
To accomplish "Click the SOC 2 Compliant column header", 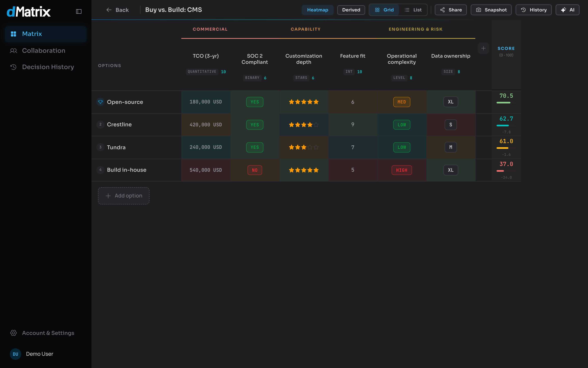I will point(255,59).
